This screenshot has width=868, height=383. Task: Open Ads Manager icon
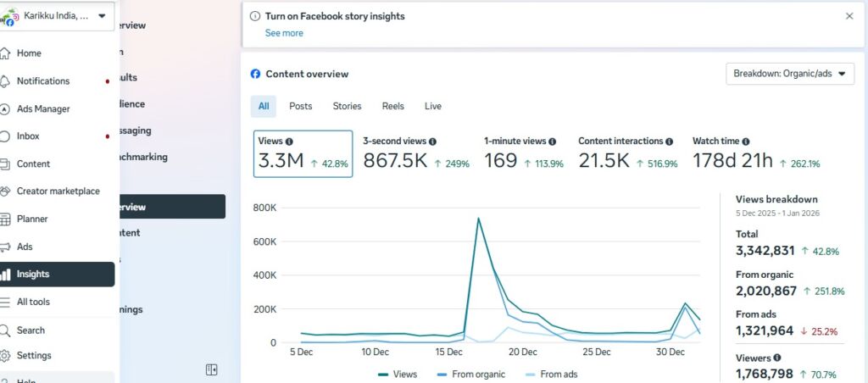point(6,109)
